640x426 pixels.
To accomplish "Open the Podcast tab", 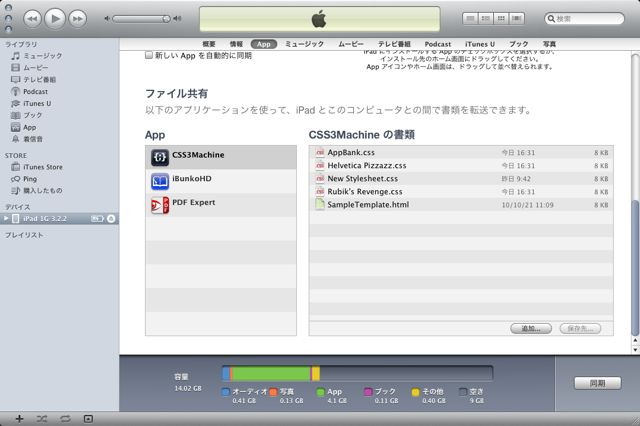I will pos(438,44).
